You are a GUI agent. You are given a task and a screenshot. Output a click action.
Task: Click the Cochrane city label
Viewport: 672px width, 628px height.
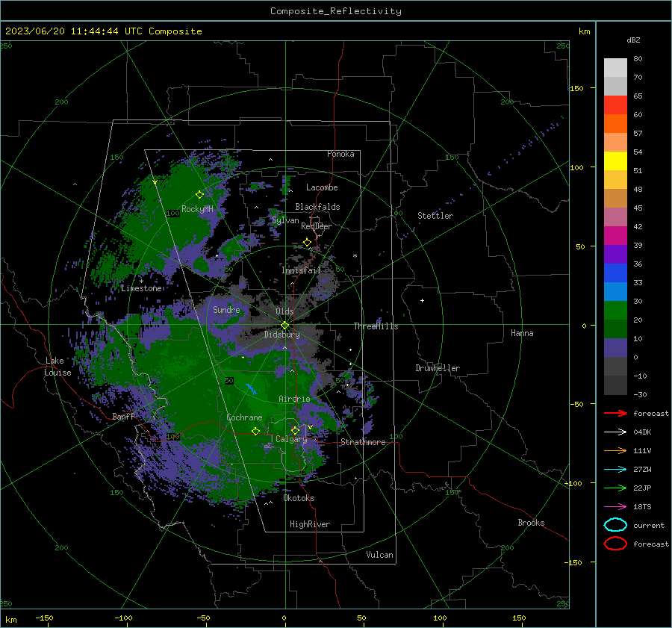coord(244,417)
